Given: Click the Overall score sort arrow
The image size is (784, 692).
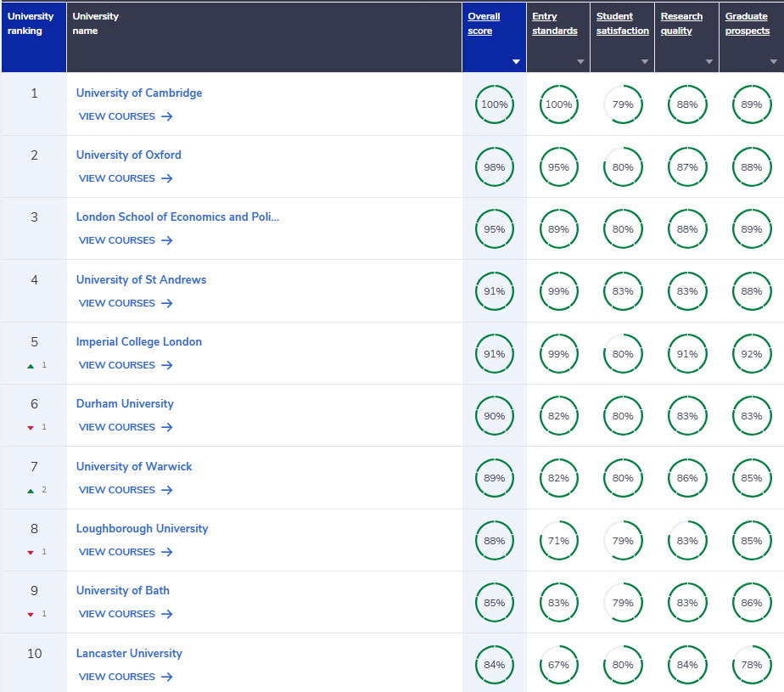Looking at the screenshot, I should pos(516,61).
